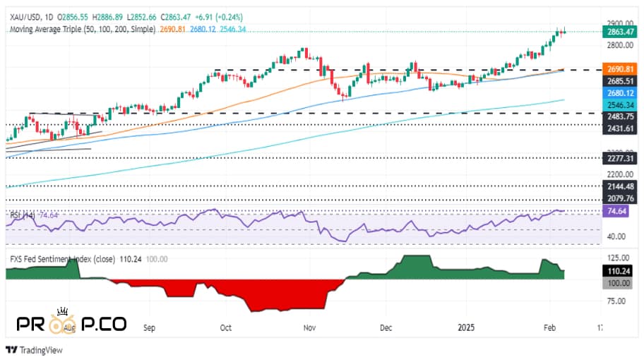Click the XAU/USD symbol label
644x362 pixels.
25,17
